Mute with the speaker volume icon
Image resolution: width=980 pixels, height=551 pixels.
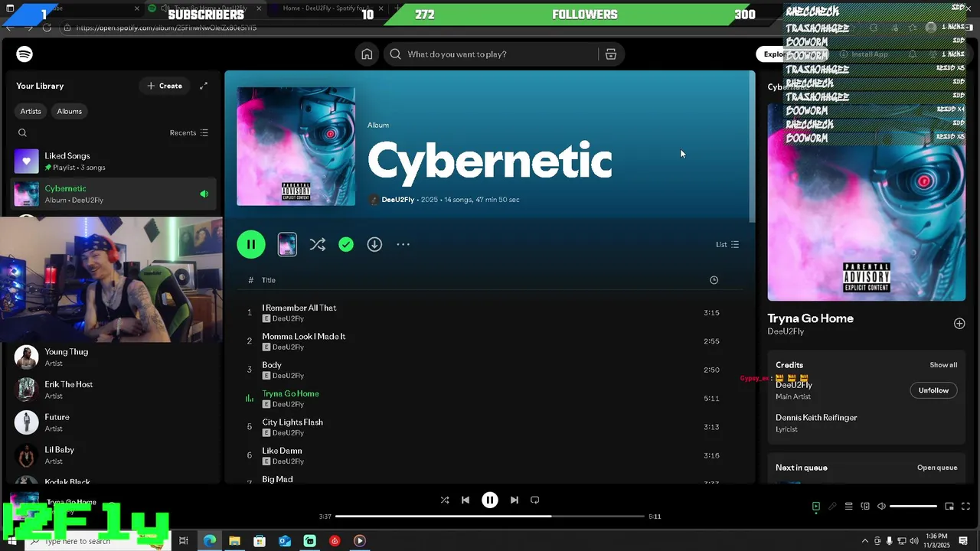[x=881, y=506]
